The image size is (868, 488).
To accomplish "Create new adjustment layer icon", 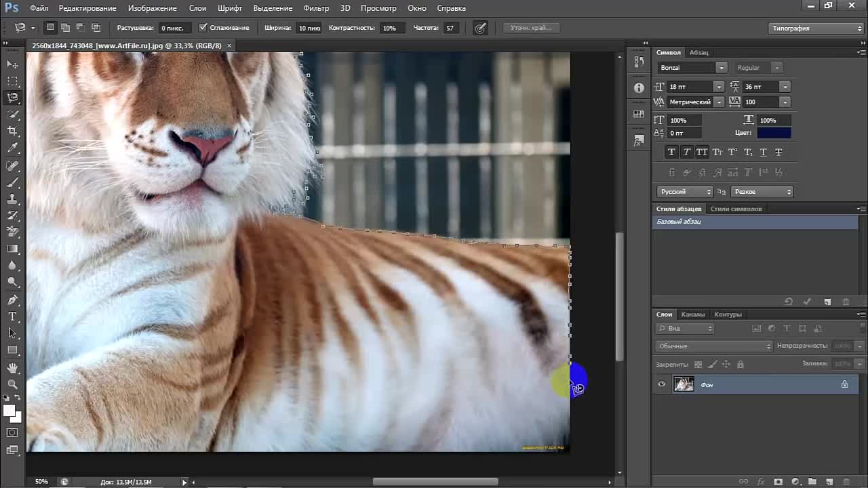I will (x=795, y=482).
